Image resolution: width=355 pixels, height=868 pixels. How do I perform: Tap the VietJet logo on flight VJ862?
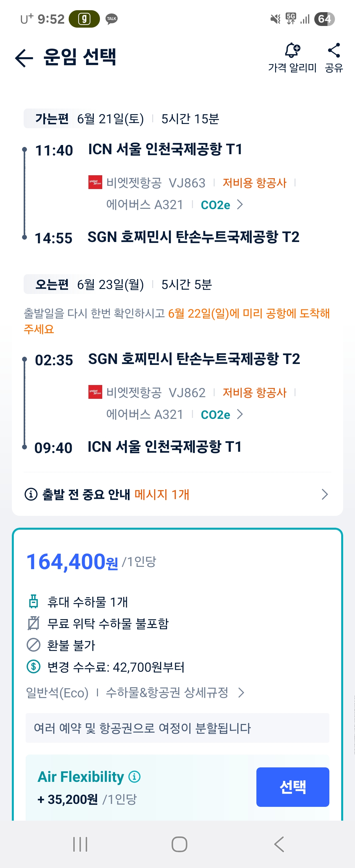95,392
